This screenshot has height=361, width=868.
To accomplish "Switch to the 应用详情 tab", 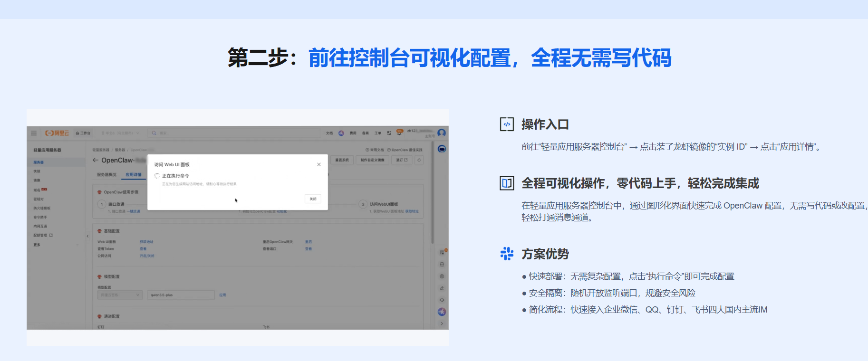I will [134, 175].
